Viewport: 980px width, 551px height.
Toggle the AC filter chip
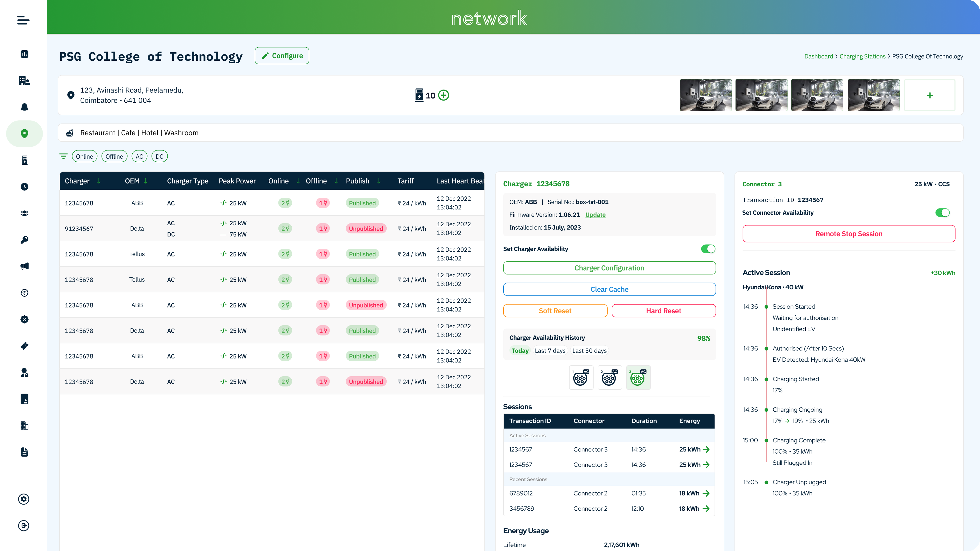tap(139, 156)
